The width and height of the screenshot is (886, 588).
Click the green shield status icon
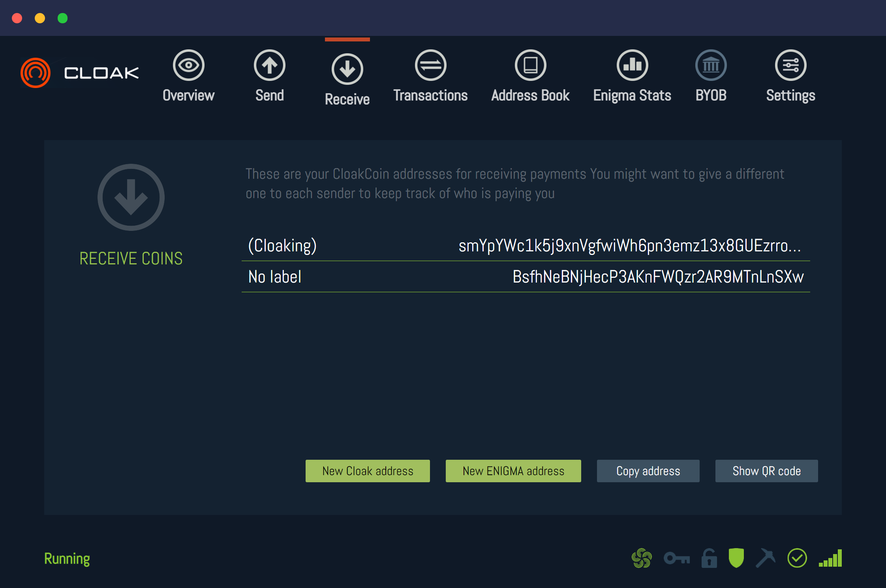[736, 558]
